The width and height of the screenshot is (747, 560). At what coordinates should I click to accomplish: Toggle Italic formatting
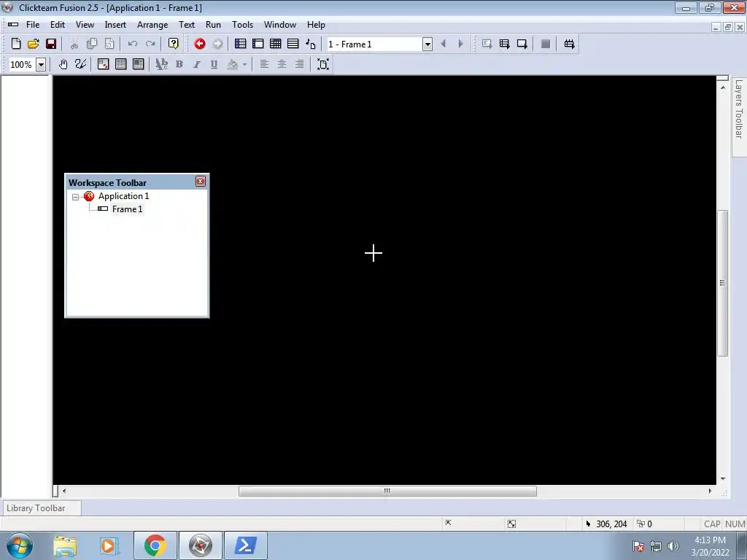click(197, 64)
